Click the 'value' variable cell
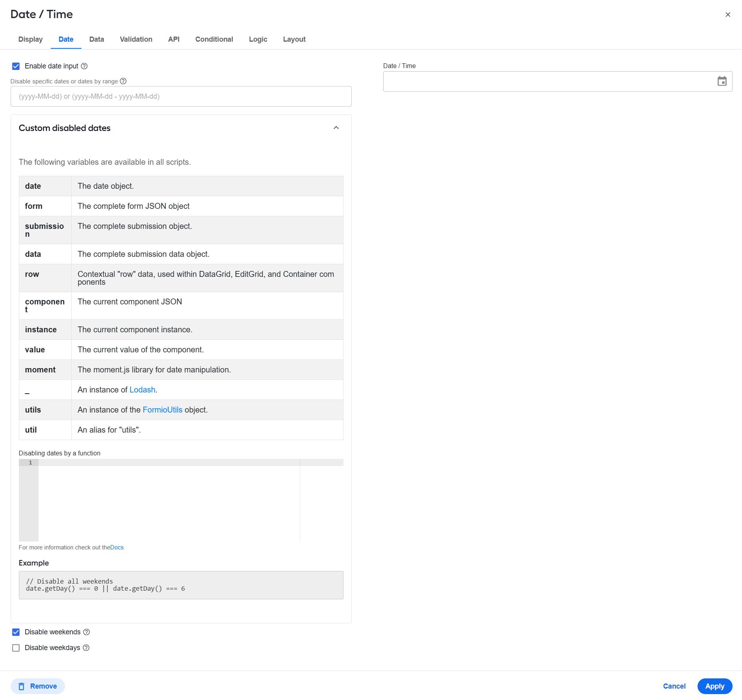This screenshot has height=700, width=742. point(45,350)
